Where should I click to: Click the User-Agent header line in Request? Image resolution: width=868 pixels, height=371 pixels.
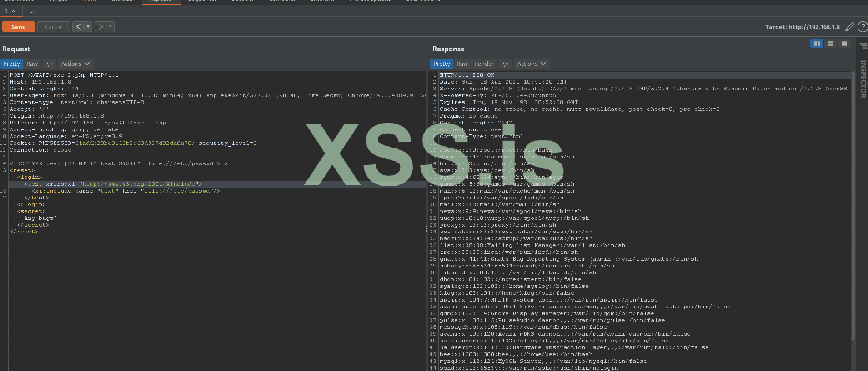pos(218,96)
